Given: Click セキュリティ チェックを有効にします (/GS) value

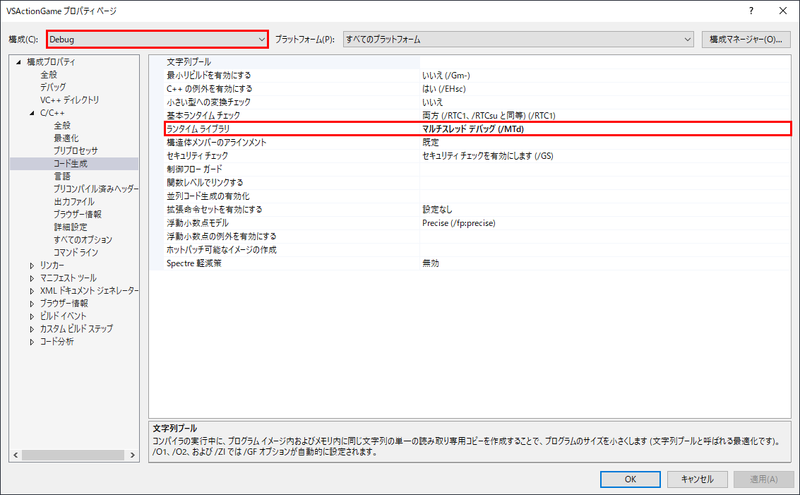Looking at the screenshot, I should point(488,156).
